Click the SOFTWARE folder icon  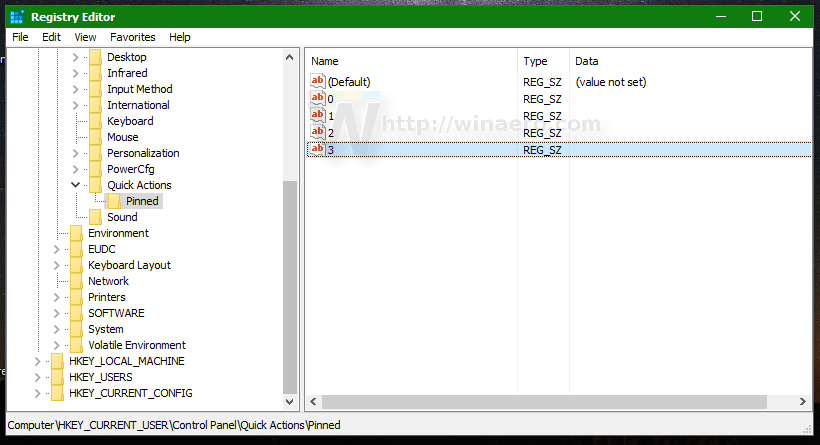(x=76, y=313)
